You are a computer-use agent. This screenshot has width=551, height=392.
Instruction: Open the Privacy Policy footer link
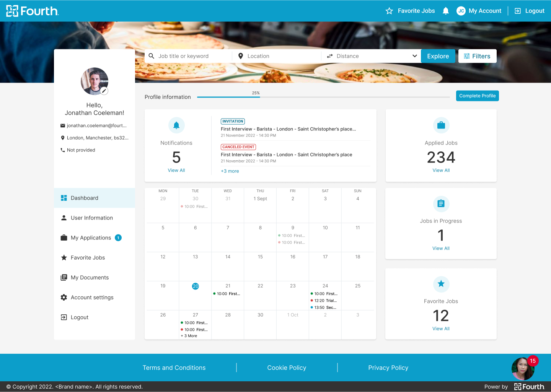(388, 368)
